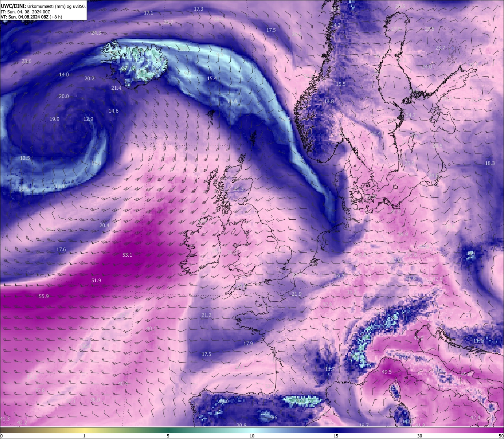Viewport: 504px width, 439px height.
Task: Click the 53.1 value west of Ireland
Action: pyautogui.click(x=127, y=255)
